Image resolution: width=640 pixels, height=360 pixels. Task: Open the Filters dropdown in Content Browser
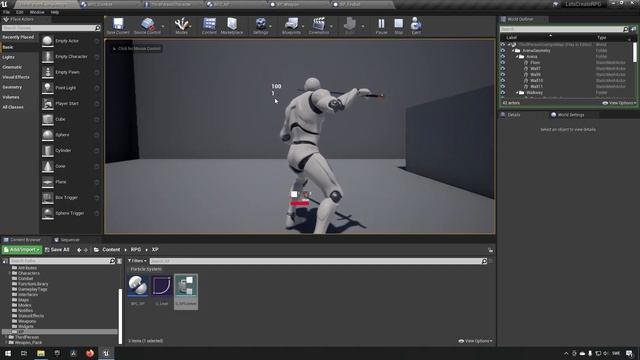coord(137,261)
